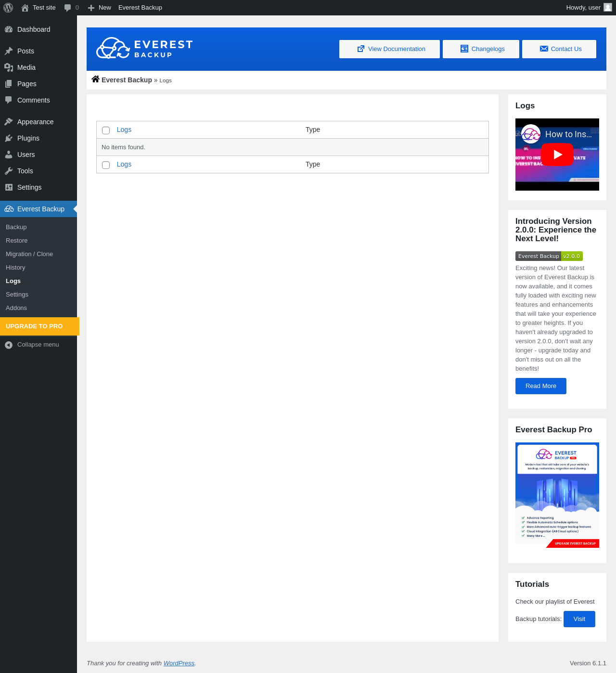Viewport: 616px width, 673px height.
Task: Click the Everest Backup breadcrumb link
Action: [127, 80]
